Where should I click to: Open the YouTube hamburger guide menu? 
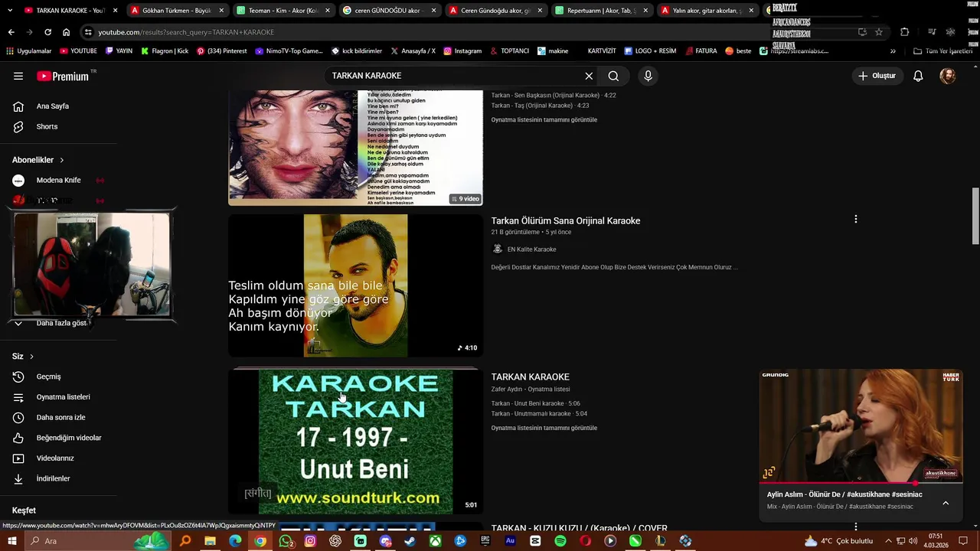point(18,76)
